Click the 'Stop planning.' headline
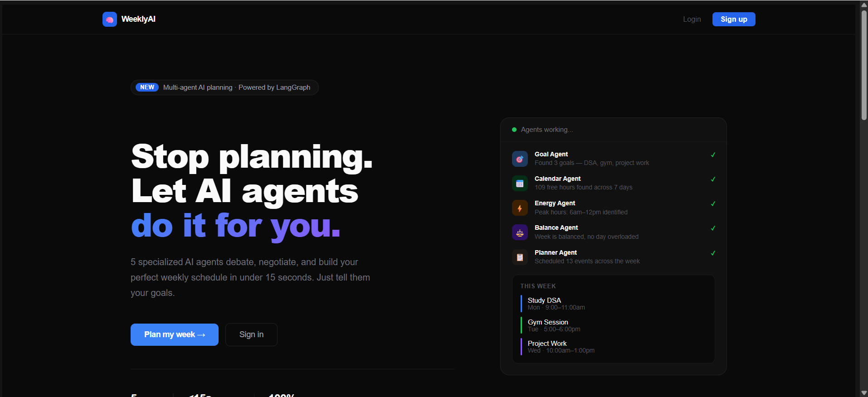The width and height of the screenshot is (868, 397). (252, 157)
